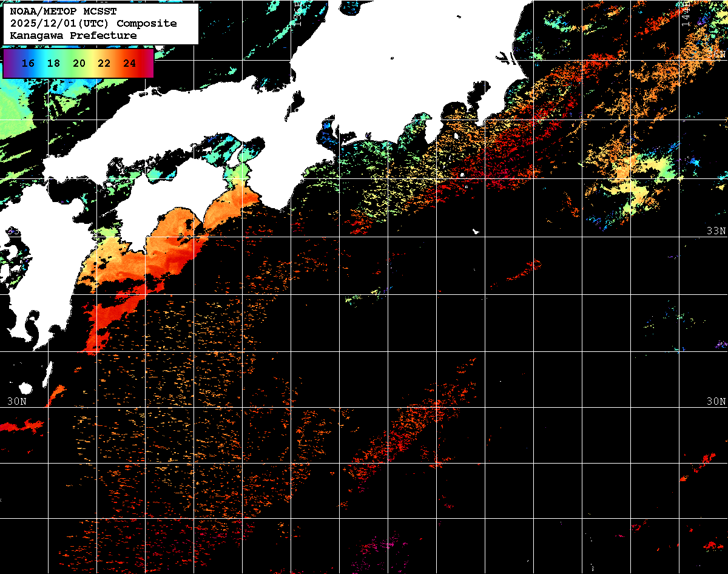Select the 30N latitude label on left edge
This screenshot has width=728, height=574.
pos(17,402)
